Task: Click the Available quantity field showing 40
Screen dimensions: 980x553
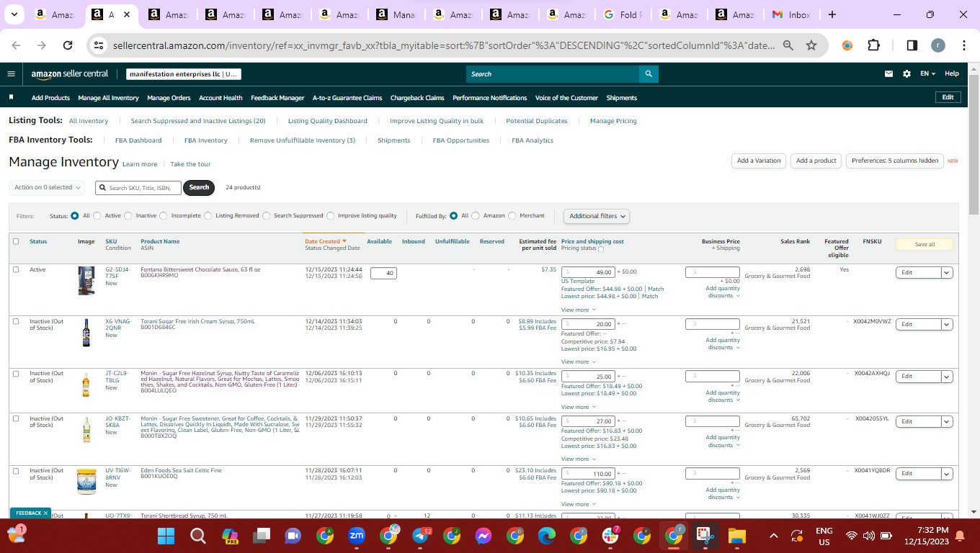Action: 383,273
